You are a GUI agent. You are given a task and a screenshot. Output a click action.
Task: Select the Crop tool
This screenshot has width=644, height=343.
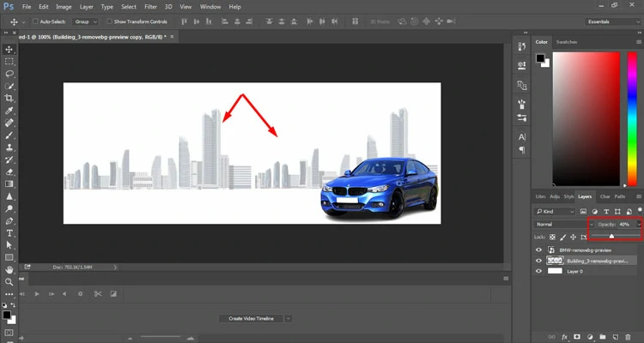9,99
